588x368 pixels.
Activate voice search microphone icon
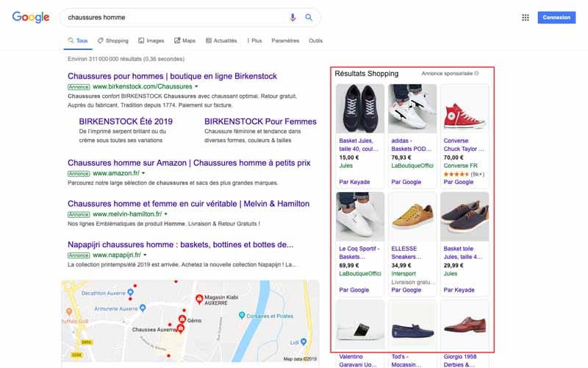click(x=293, y=17)
